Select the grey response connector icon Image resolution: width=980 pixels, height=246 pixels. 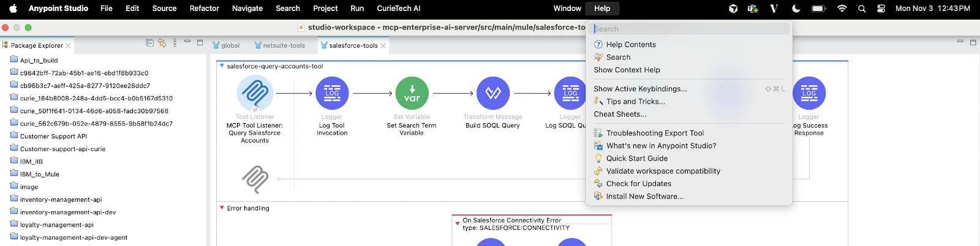(x=255, y=179)
